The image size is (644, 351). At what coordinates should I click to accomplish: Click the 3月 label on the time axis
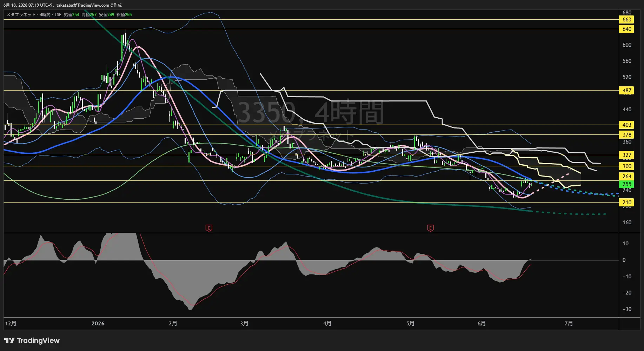[244, 324]
